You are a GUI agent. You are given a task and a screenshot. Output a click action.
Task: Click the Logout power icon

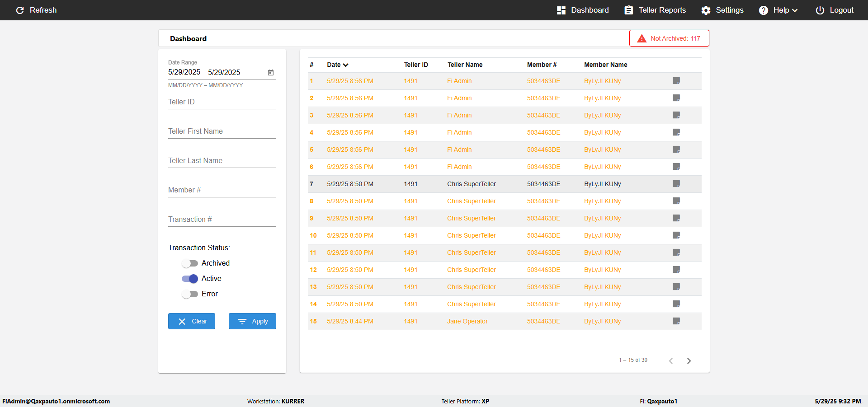820,10
